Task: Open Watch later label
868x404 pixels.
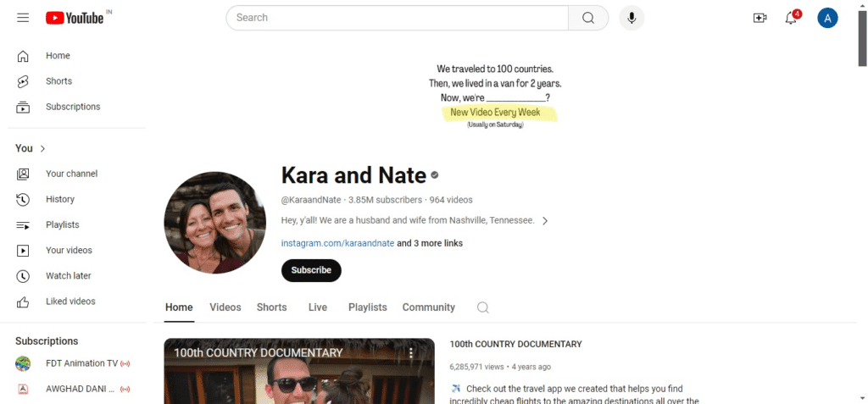Action: (69, 275)
